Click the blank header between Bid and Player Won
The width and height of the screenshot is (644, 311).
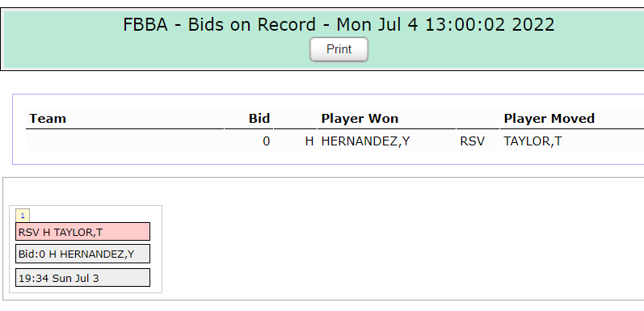coord(295,118)
